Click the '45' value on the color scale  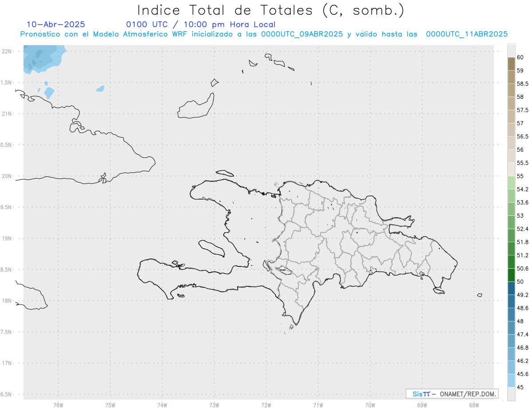coord(520,387)
